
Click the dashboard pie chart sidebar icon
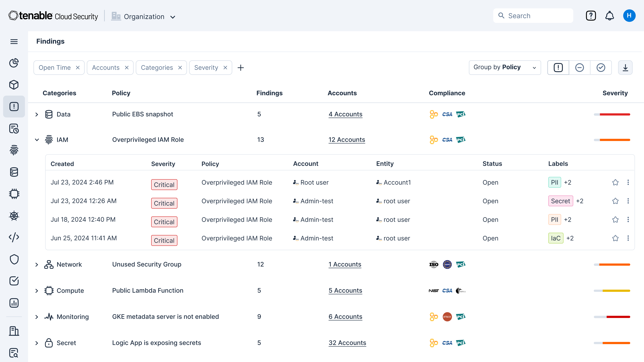[14, 63]
